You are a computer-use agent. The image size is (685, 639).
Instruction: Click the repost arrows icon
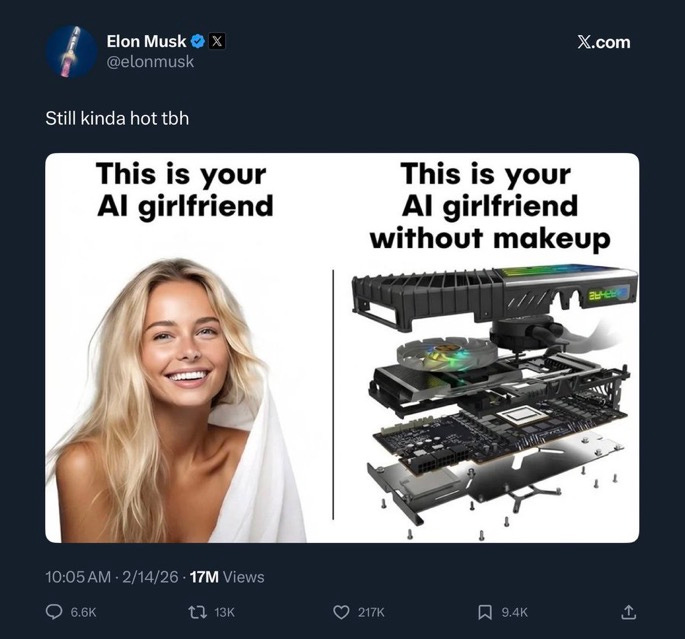200,612
